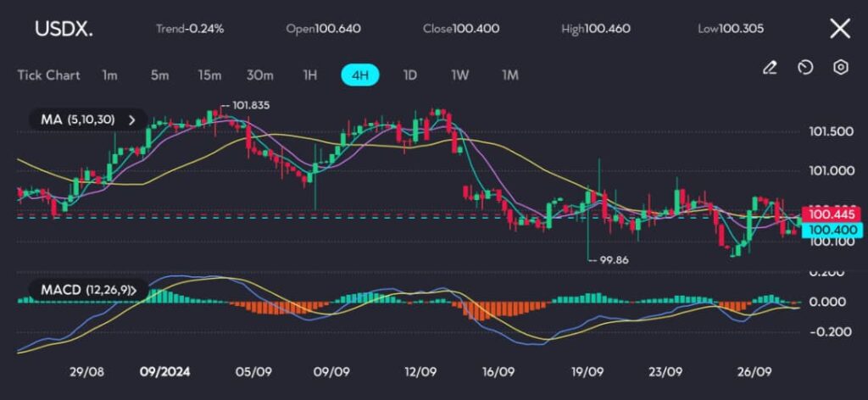Choose the 1M monthly timeframe
Viewport: 868px width, 400px height.
click(509, 75)
